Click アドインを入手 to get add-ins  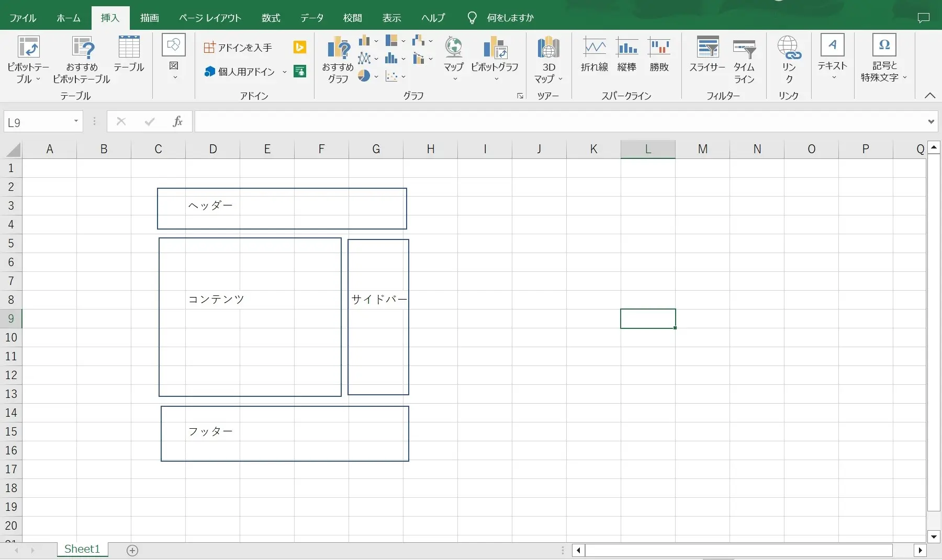pos(238,47)
